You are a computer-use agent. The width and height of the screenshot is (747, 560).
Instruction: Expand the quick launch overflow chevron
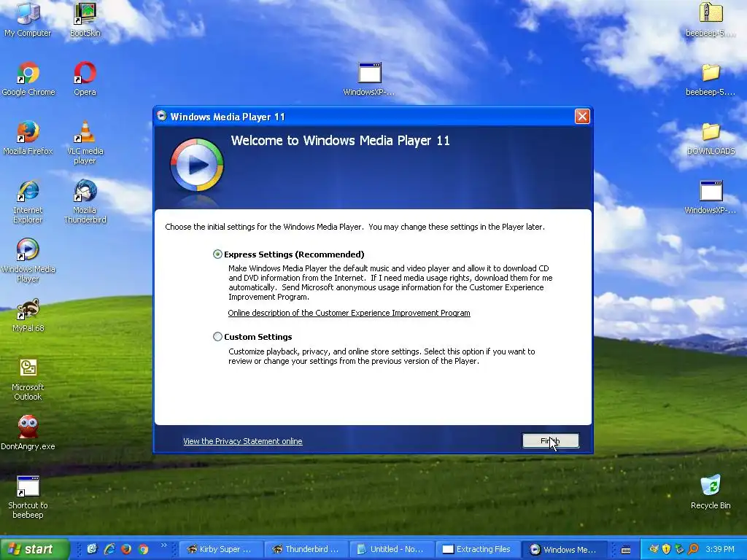[x=164, y=545]
